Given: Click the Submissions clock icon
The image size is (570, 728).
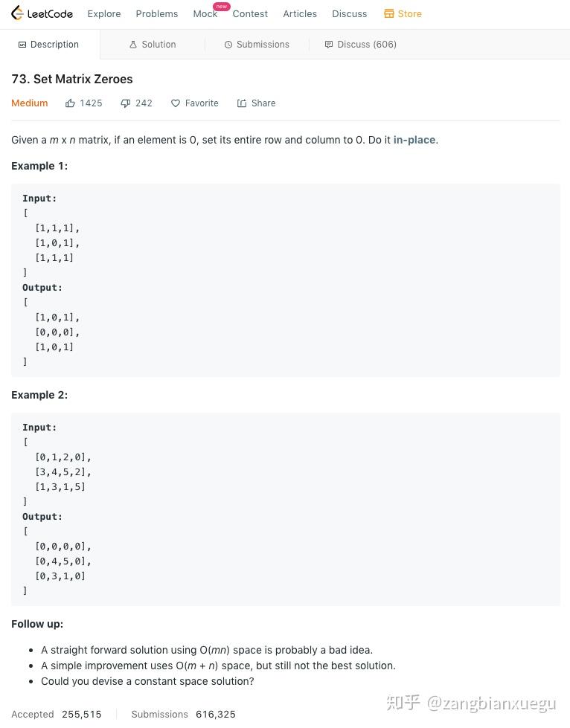Looking at the screenshot, I should (228, 45).
